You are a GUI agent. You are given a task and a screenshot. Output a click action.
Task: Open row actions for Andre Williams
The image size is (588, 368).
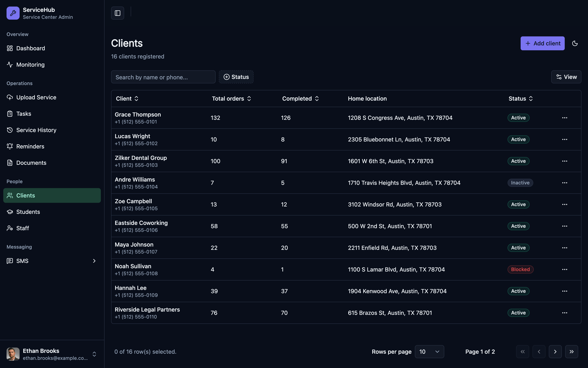click(565, 183)
